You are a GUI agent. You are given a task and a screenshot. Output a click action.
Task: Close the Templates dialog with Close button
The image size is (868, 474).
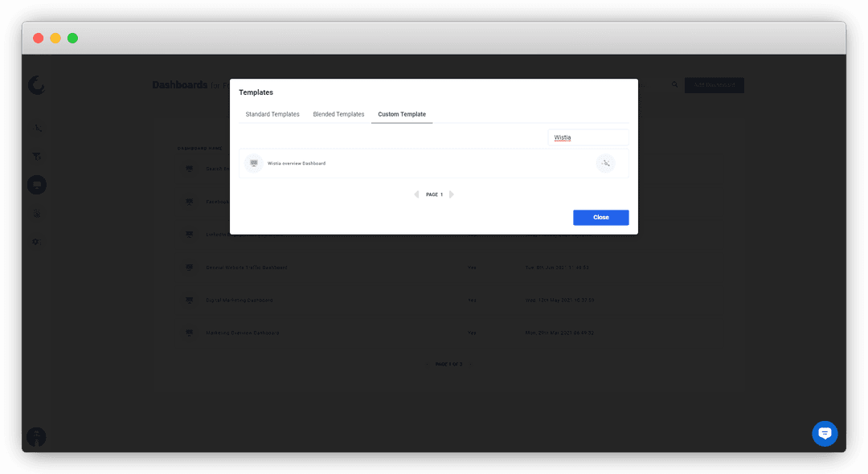600,218
